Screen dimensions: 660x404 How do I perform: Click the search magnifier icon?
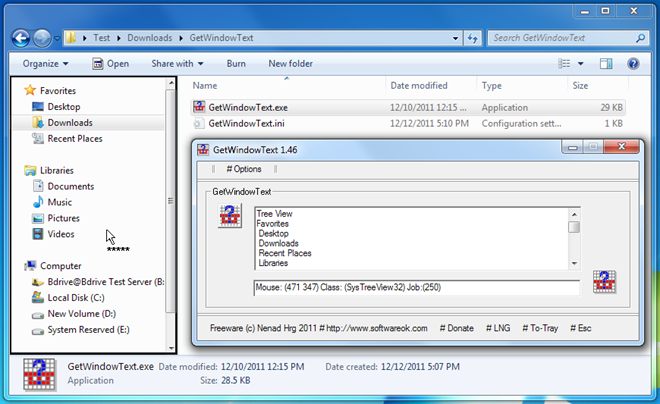641,38
